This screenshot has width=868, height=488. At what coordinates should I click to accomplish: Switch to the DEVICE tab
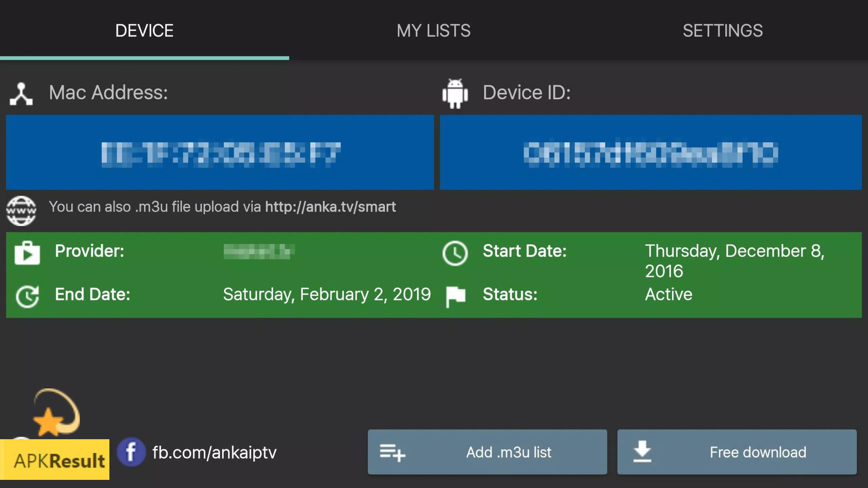[144, 30]
